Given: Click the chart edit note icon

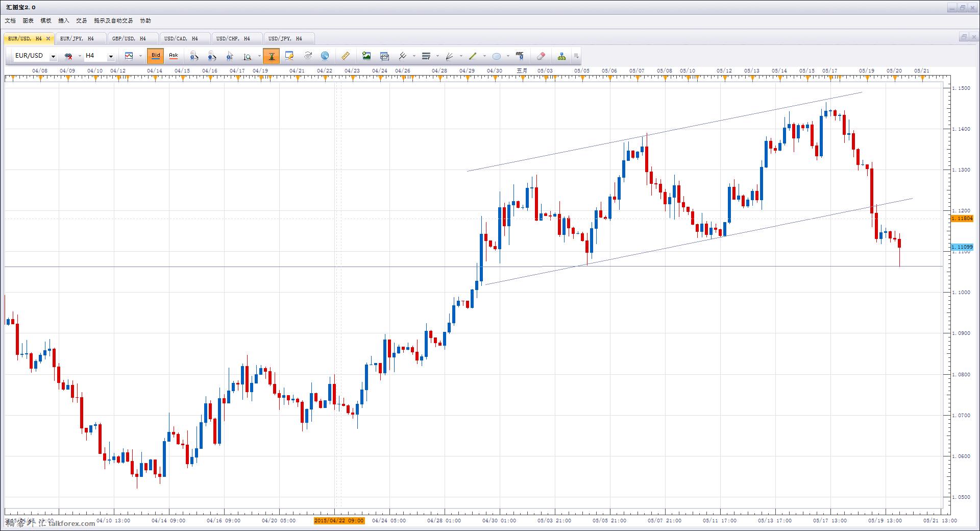Looking at the screenshot, I should [x=289, y=56].
